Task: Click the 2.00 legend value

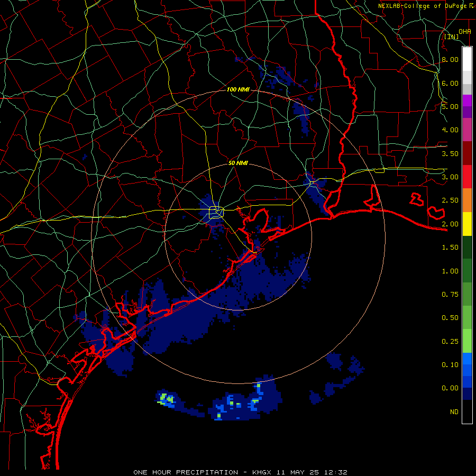Action: 450,224
